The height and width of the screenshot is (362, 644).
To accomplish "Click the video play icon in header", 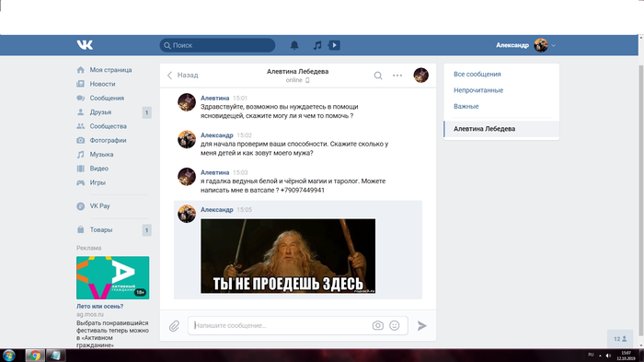I will pyautogui.click(x=334, y=45).
